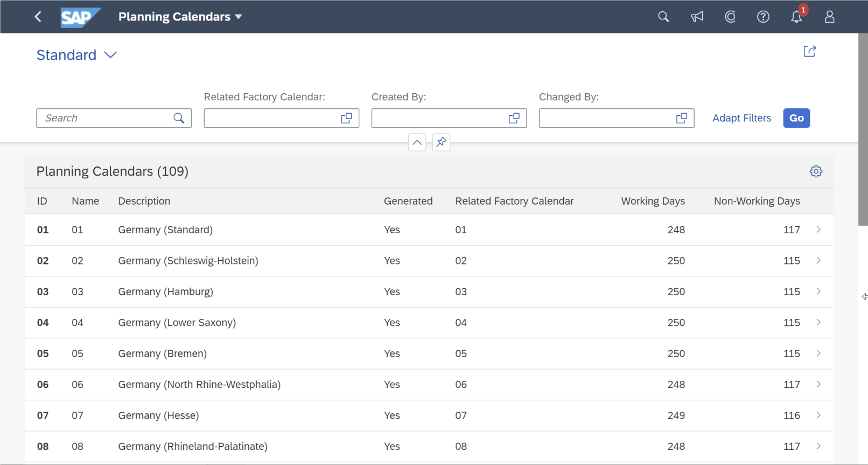Click the magnifier icon in the Search field

coord(179,118)
